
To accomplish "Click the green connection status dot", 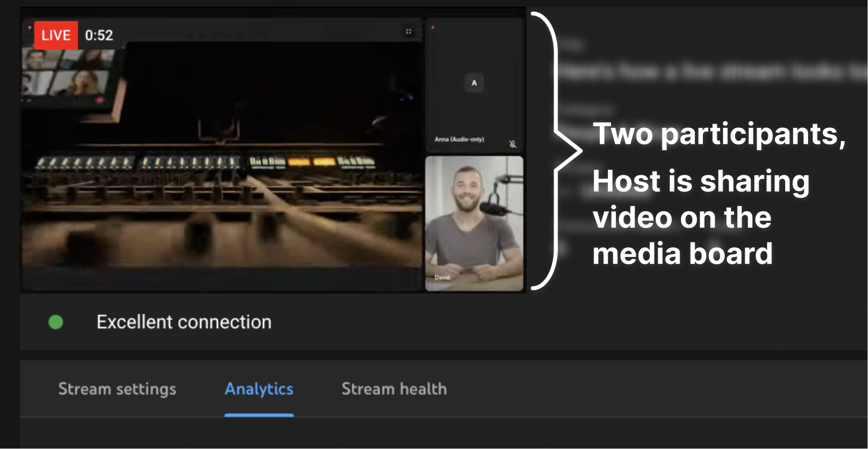I will tap(56, 322).
